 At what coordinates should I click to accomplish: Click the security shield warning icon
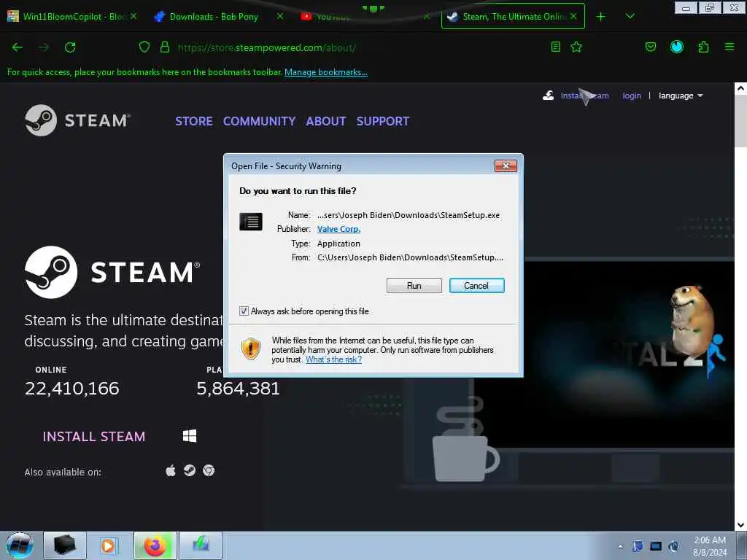click(x=251, y=349)
